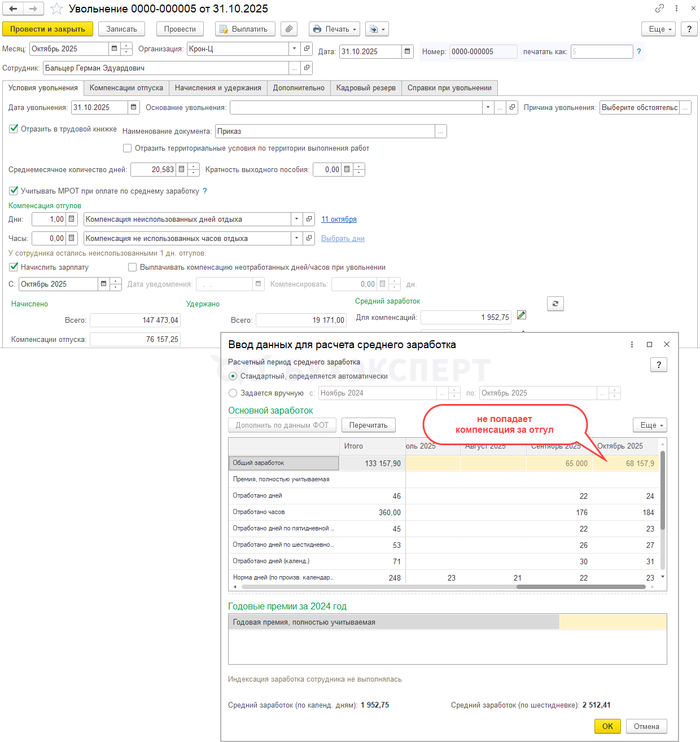Expand the 'Основание увольнения' dropdown

pos(488,107)
